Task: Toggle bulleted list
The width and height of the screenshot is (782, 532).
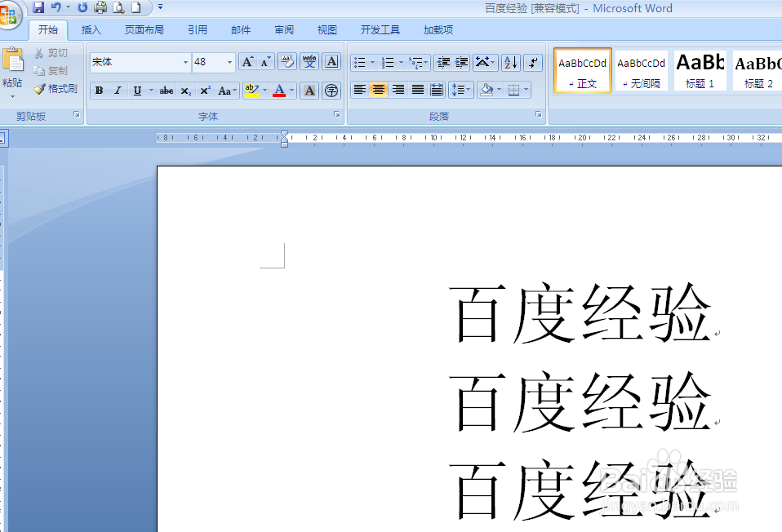Action: 358,61
